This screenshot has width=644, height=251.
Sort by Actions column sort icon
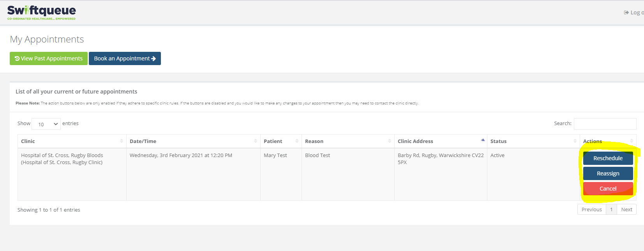point(632,141)
